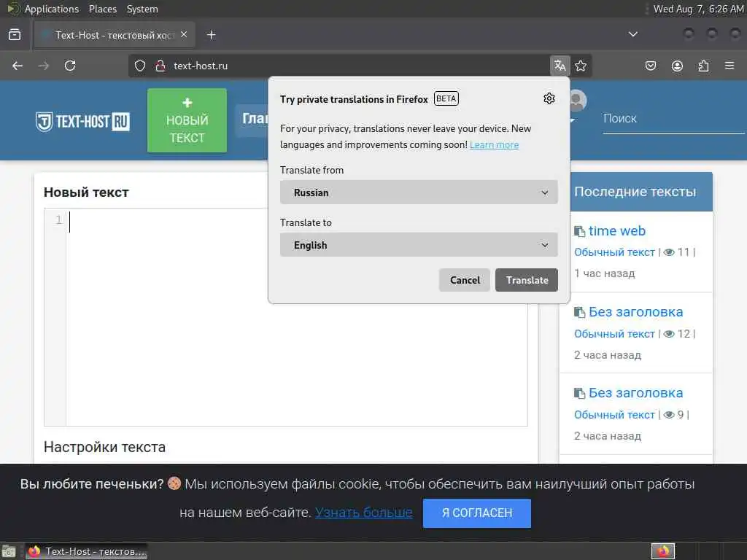The image size is (747, 560).
Task: Click the 1 час назад timestamp
Action: (x=604, y=273)
